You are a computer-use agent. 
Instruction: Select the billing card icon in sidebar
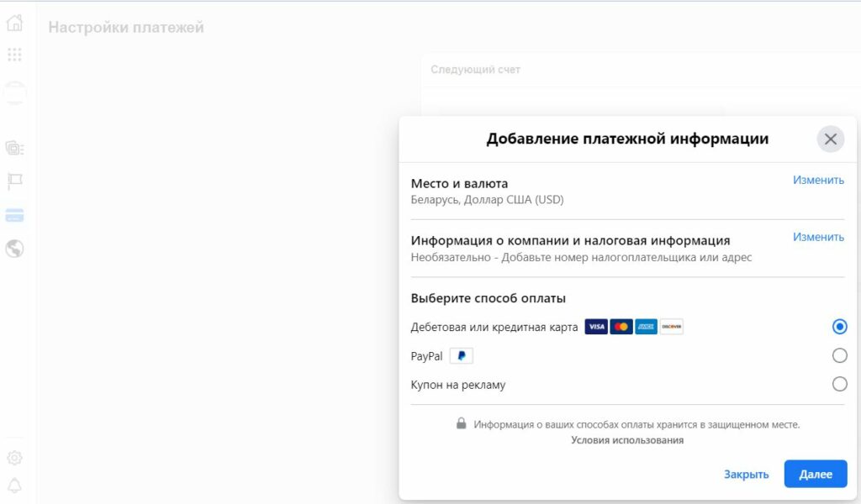click(x=15, y=216)
